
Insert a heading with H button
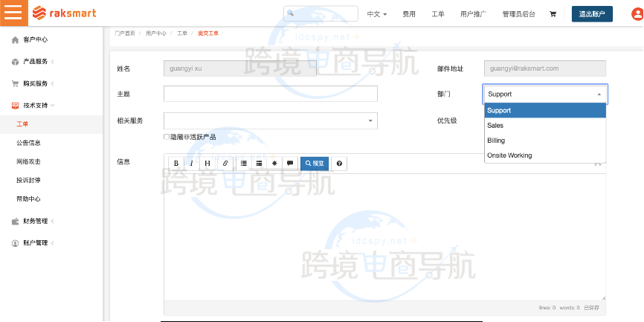pyautogui.click(x=207, y=163)
